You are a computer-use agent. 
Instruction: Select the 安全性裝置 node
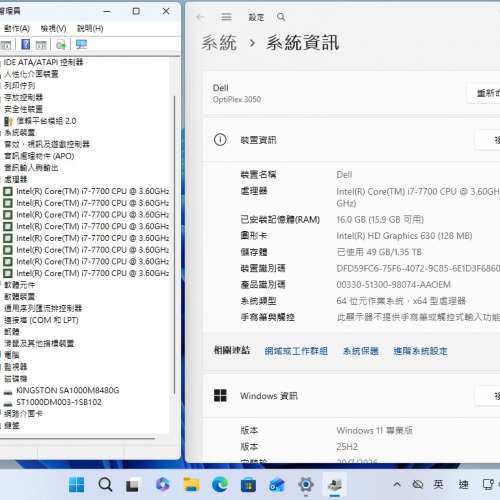pyautogui.click(x=23, y=109)
